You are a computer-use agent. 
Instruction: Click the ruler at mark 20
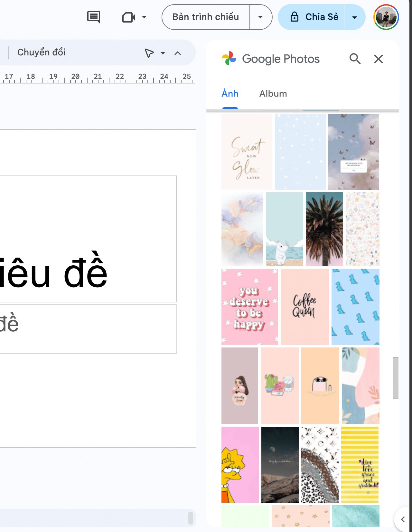tap(75, 77)
